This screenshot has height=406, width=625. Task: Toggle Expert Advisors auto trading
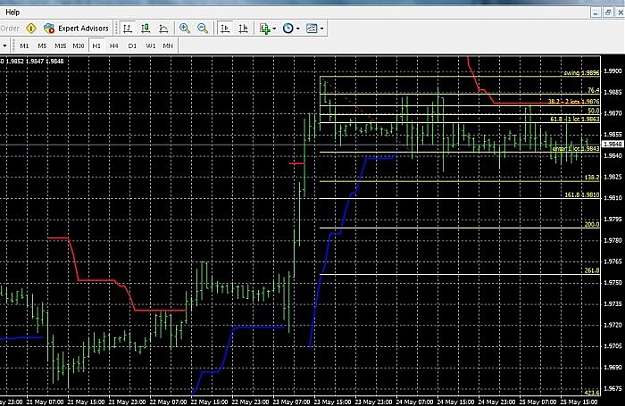point(77,28)
